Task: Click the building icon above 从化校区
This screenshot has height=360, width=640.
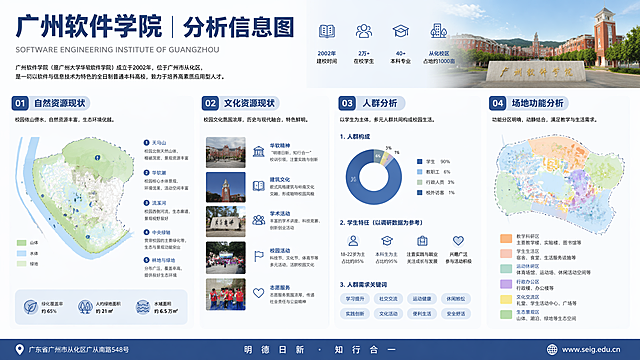Action: 438,31
